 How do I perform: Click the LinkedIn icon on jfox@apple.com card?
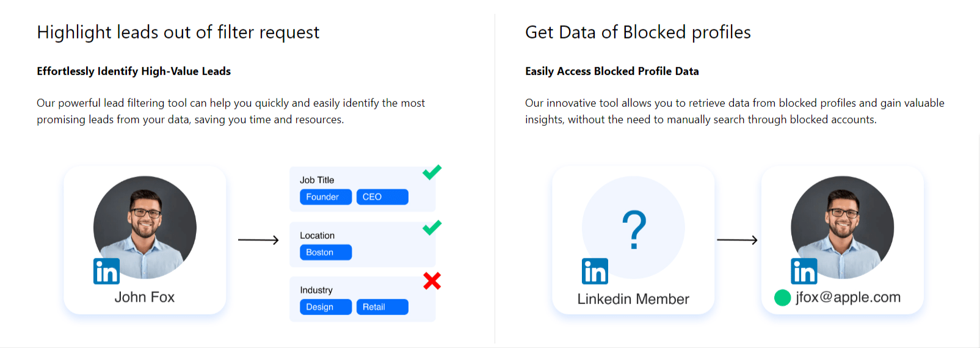pos(804,271)
